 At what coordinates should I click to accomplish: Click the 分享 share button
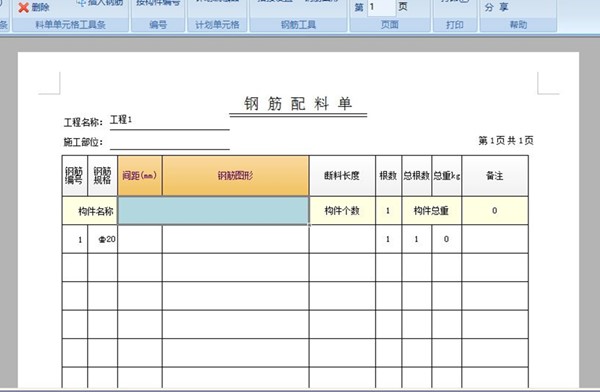pyautogui.click(x=496, y=7)
